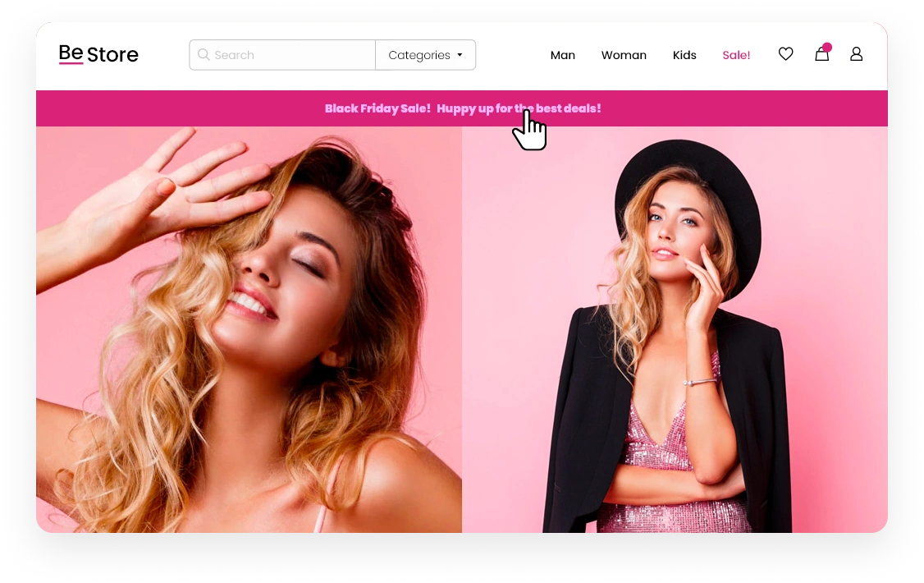Viewport: 924px width, 583px height.
Task: Click the Be Store logo
Action: click(x=98, y=54)
